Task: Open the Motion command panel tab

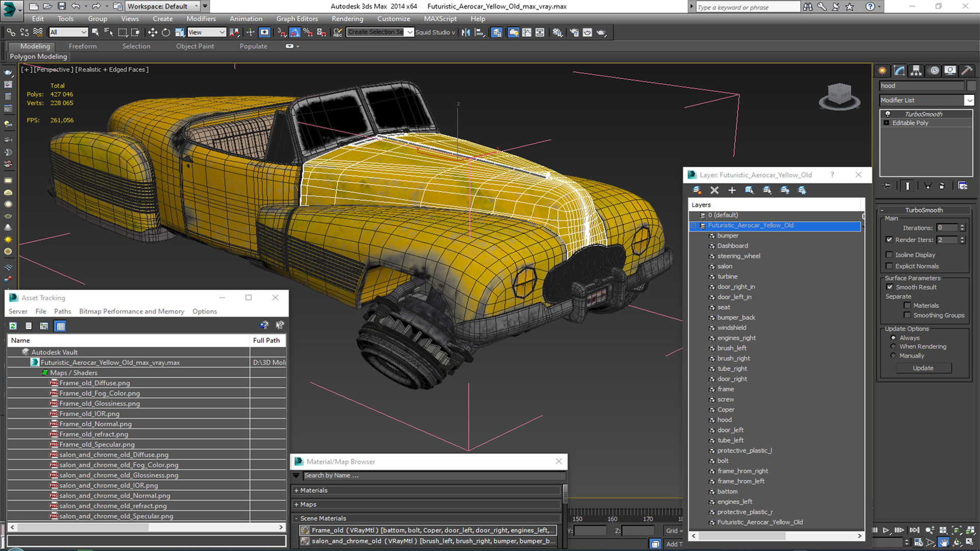Action: 934,70
